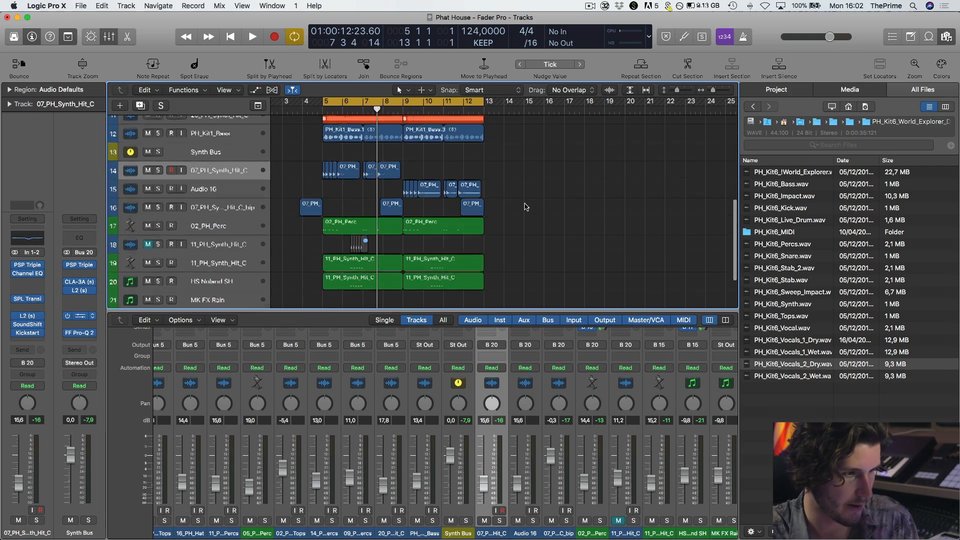Open the Loop Browser icon
The image size is (960, 540).
[929, 37]
